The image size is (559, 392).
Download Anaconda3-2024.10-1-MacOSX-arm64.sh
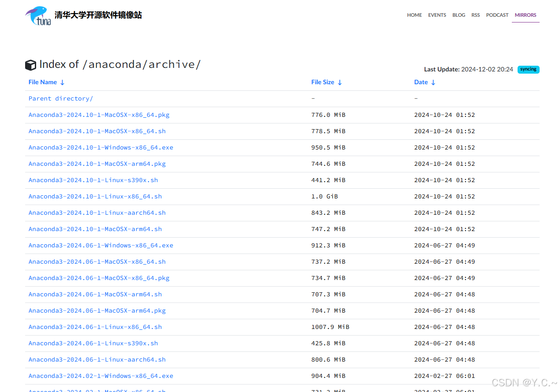[95, 229]
